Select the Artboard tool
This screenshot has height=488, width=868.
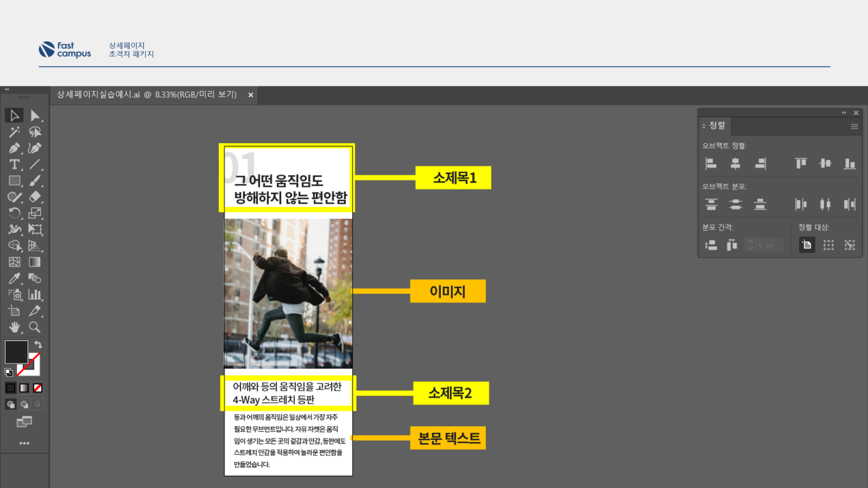coord(14,311)
